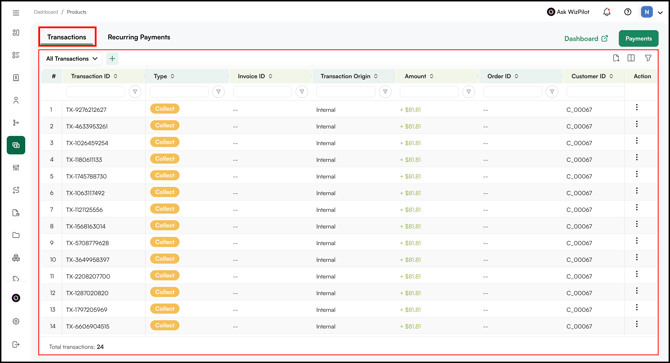Open filter options for Type column
Screen dimensions: 670x363
[x=218, y=91]
